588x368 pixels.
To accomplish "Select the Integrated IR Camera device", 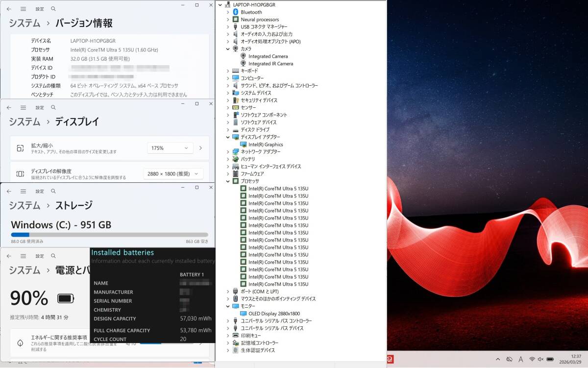I will coord(270,64).
